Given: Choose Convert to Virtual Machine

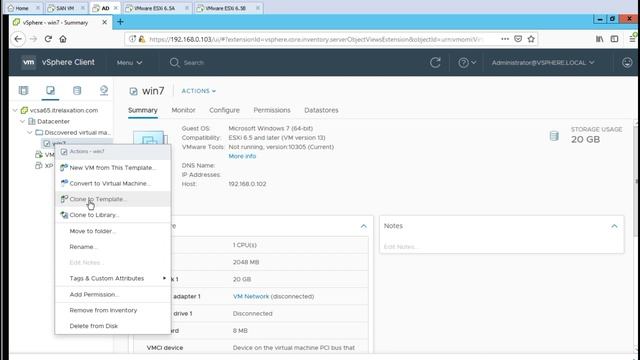Looking at the screenshot, I should point(113,184).
